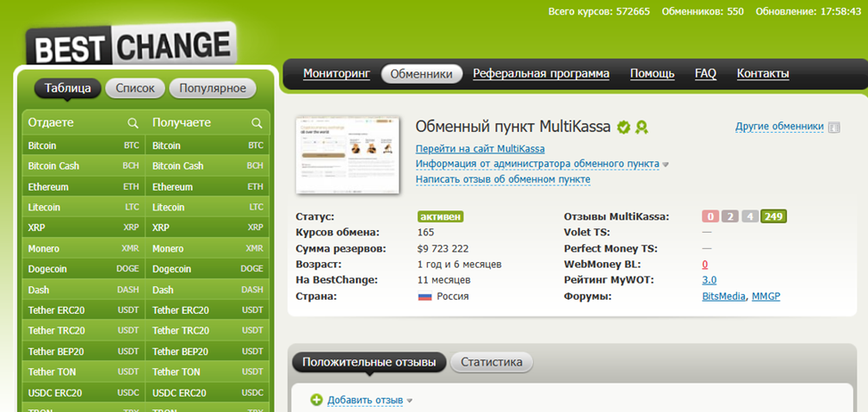Click Написать отзыв об обменном пункте
868x412 pixels.
coord(503,179)
